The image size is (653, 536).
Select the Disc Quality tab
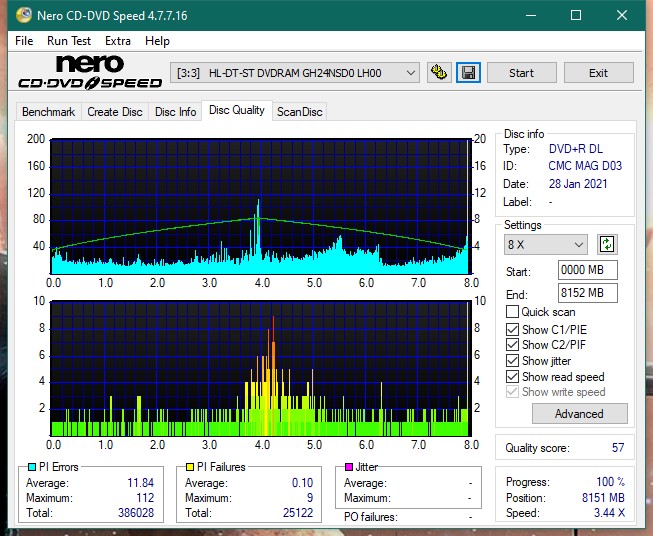[237, 110]
